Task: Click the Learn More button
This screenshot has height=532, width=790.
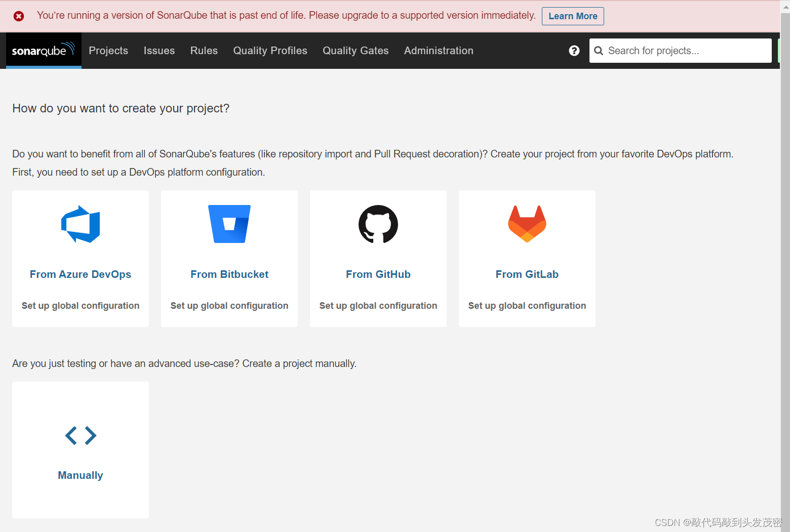Action: point(573,16)
